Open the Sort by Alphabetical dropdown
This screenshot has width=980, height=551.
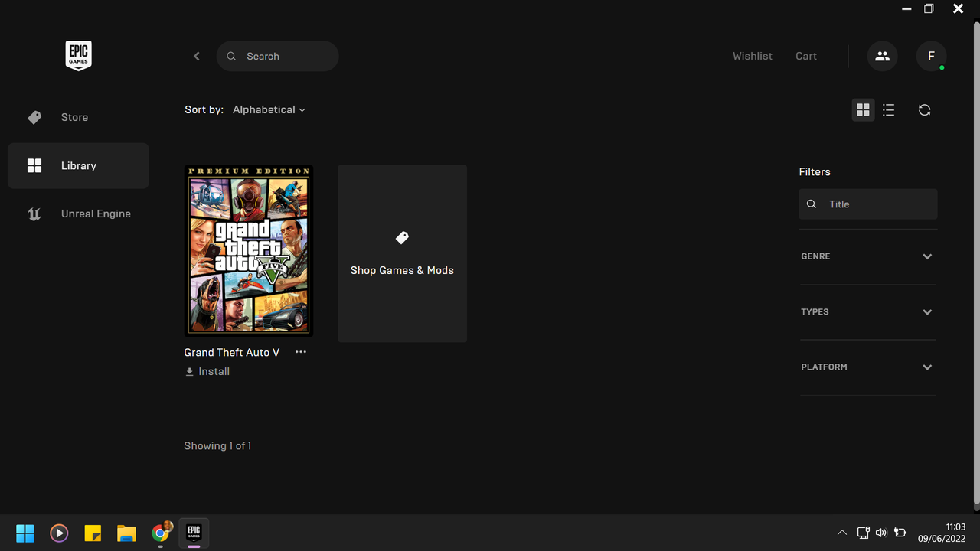tap(269, 110)
